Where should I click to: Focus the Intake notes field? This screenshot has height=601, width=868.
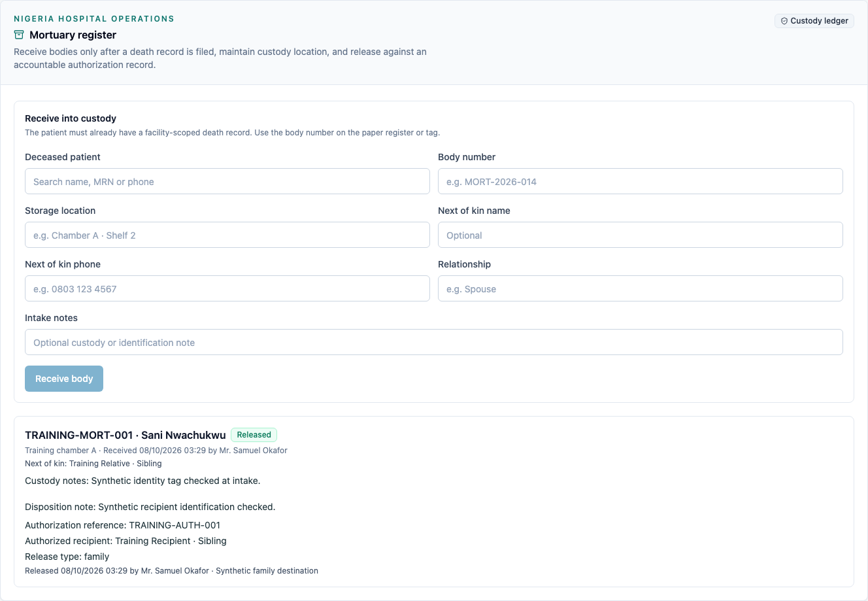434,342
